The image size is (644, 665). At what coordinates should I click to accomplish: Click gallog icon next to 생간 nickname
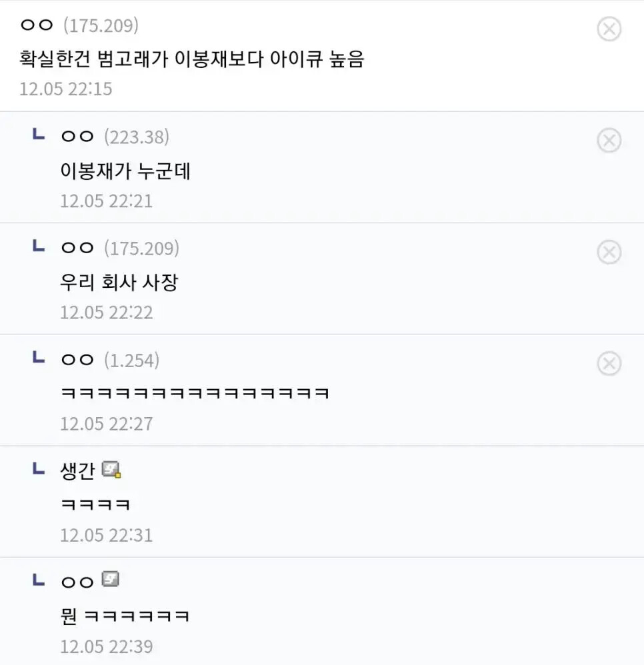[111, 471]
